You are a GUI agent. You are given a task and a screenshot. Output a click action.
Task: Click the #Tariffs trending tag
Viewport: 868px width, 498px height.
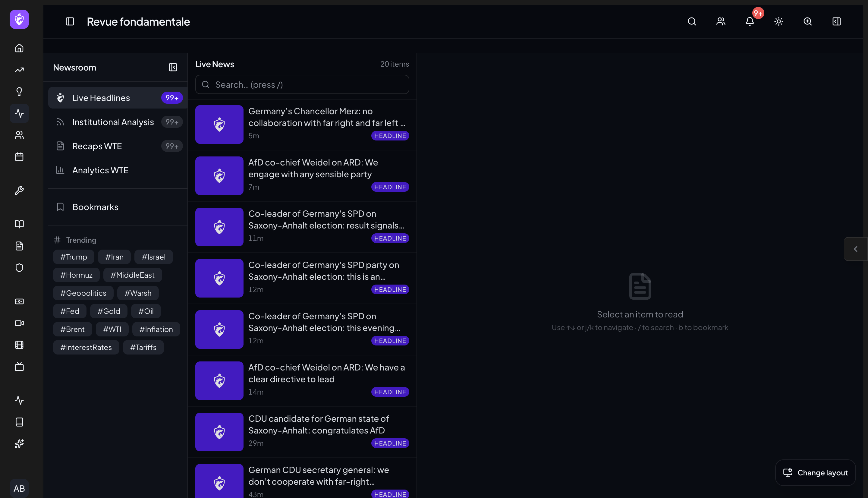(143, 348)
